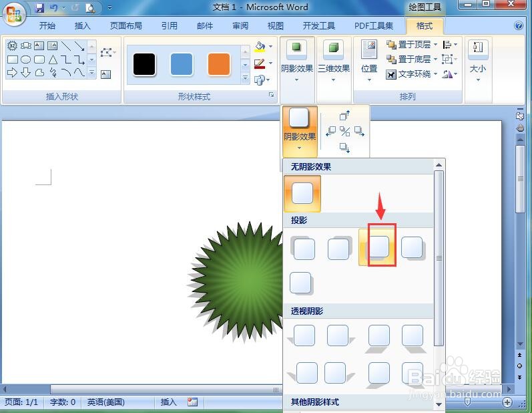Image resolution: width=532 pixels, height=413 pixels.
Task: Open the 引用 References tab
Action: [x=170, y=26]
